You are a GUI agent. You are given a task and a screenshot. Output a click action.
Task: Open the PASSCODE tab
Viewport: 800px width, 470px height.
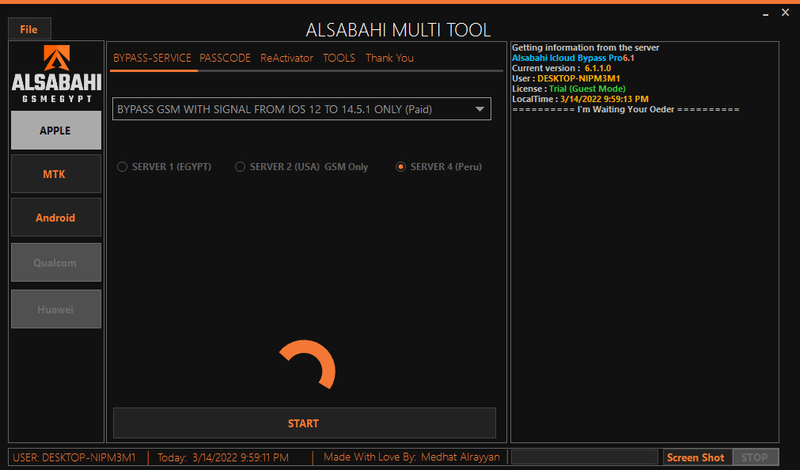point(225,58)
